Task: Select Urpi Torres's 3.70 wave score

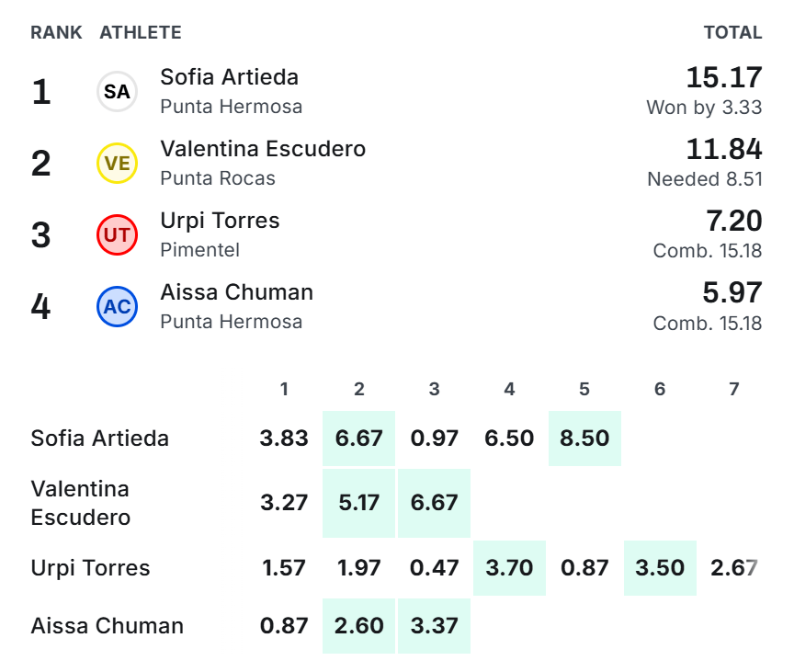Action: coord(509,568)
